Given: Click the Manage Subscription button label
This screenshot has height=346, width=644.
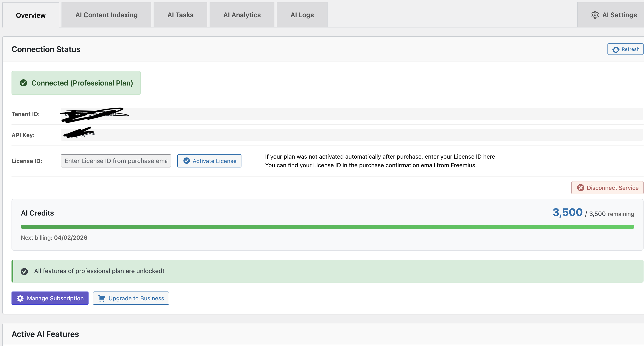Looking at the screenshot, I should click(55, 298).
